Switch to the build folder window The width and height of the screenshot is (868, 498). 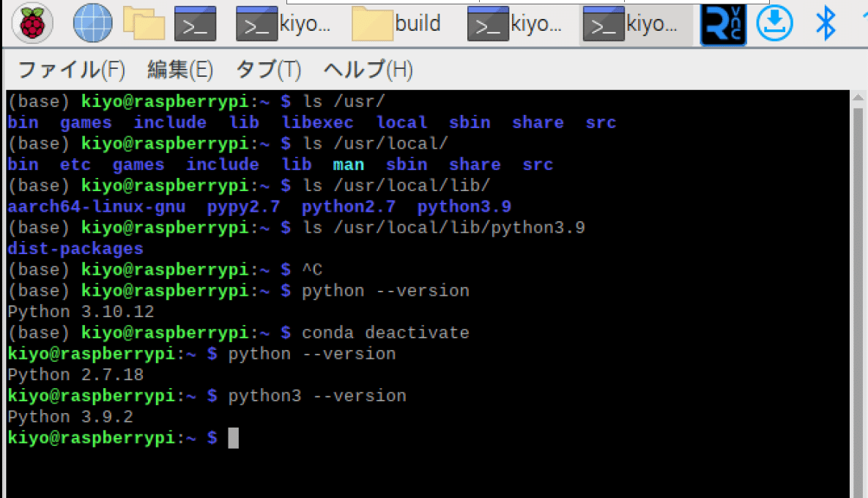[397, 23]
